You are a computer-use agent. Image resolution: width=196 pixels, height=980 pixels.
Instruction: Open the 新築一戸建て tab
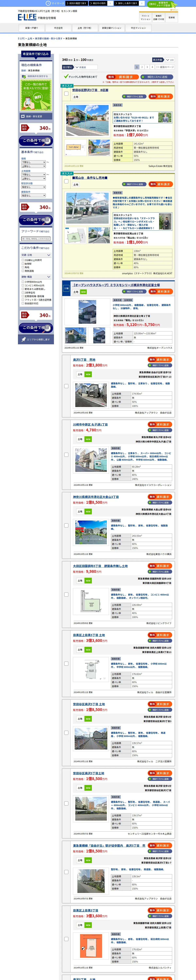(x=32, y=28)
